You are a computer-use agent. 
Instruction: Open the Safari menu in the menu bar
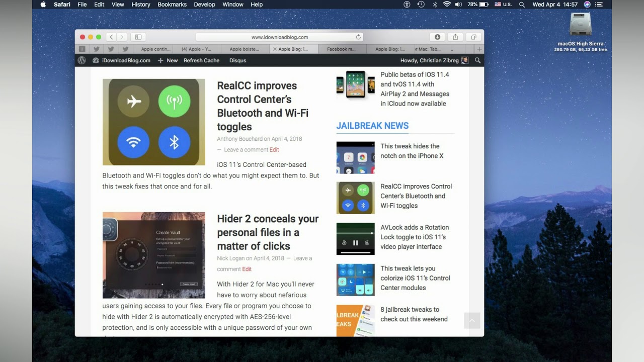pos(62,5)
